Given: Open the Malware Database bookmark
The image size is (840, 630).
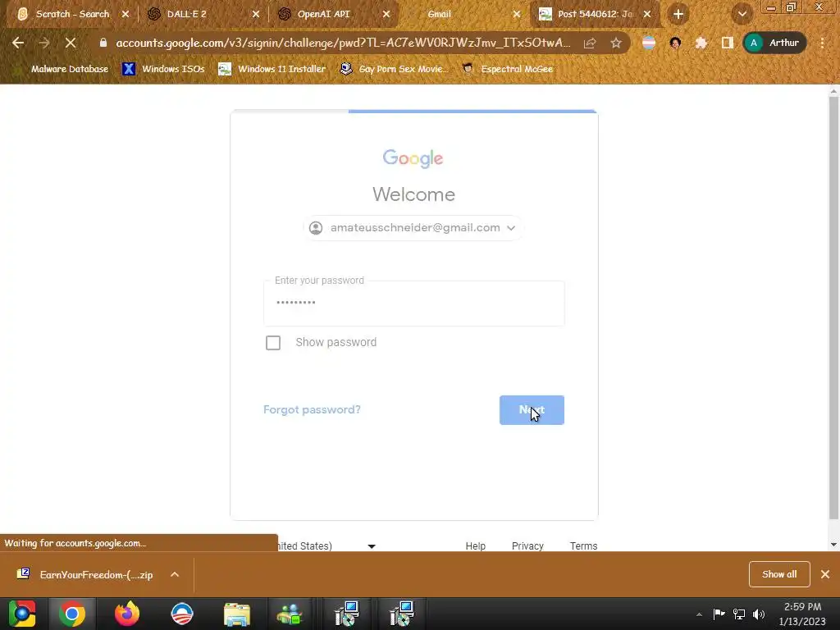Looking at the screenshot, I should coord(62,69).
